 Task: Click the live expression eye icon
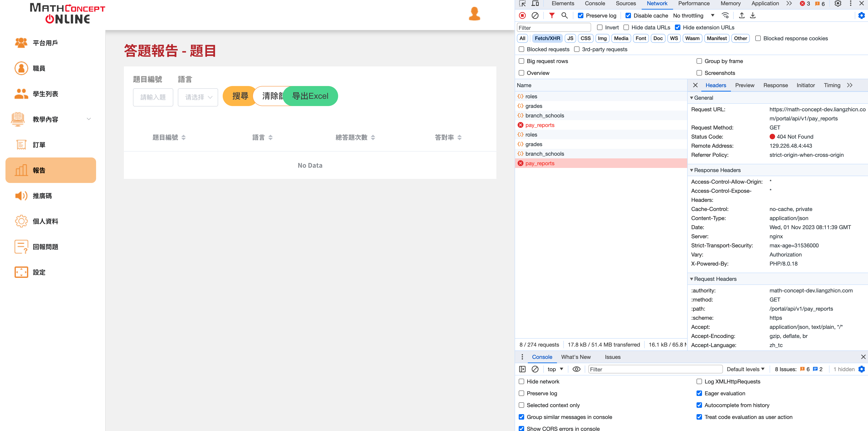tap(576, 369)
